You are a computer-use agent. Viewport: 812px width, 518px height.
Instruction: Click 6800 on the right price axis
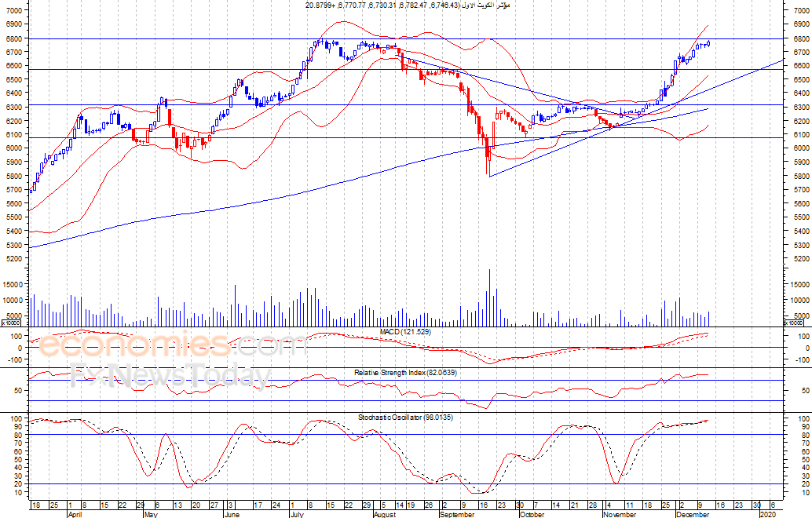point(801,38)
